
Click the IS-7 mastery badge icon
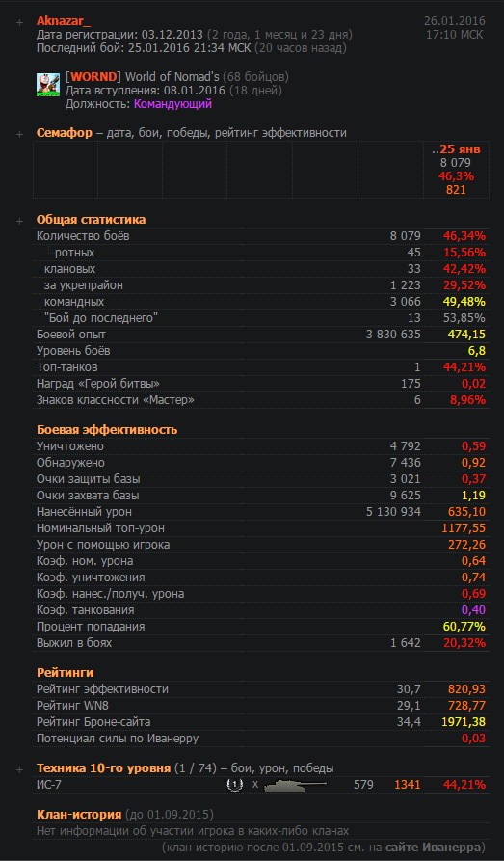point(235,785)
